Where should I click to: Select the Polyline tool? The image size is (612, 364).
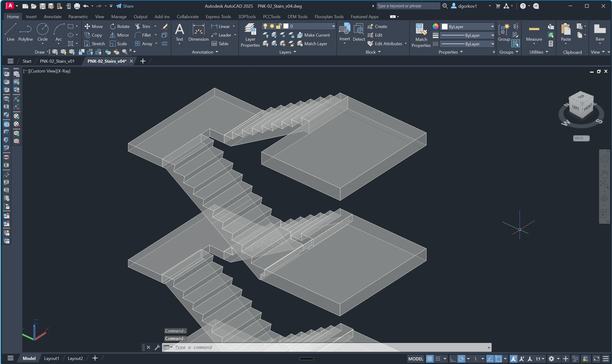tap(26, 32)
